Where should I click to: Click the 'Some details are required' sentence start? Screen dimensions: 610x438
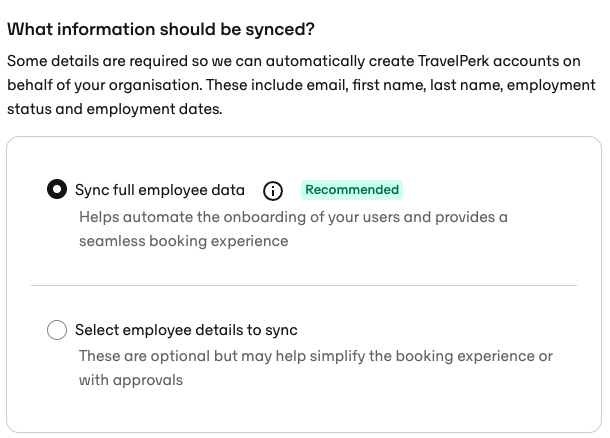click(97, 61)
